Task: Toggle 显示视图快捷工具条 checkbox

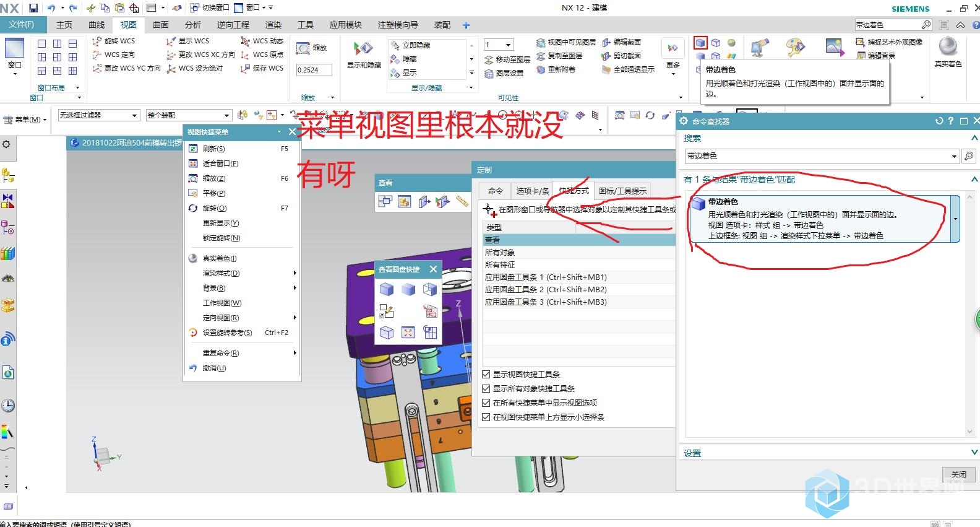Action: click(486, 374)
